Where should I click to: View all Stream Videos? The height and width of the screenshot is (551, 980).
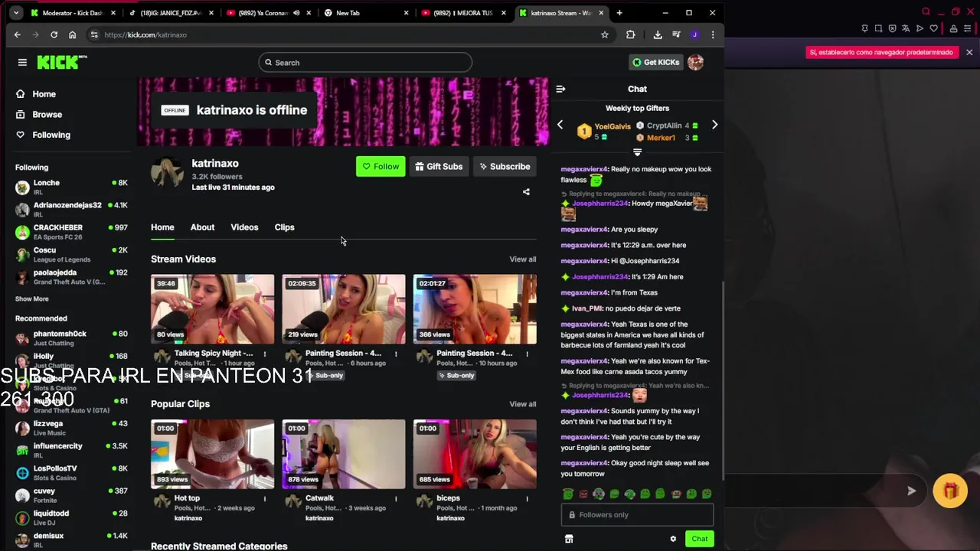click(523, 259)
